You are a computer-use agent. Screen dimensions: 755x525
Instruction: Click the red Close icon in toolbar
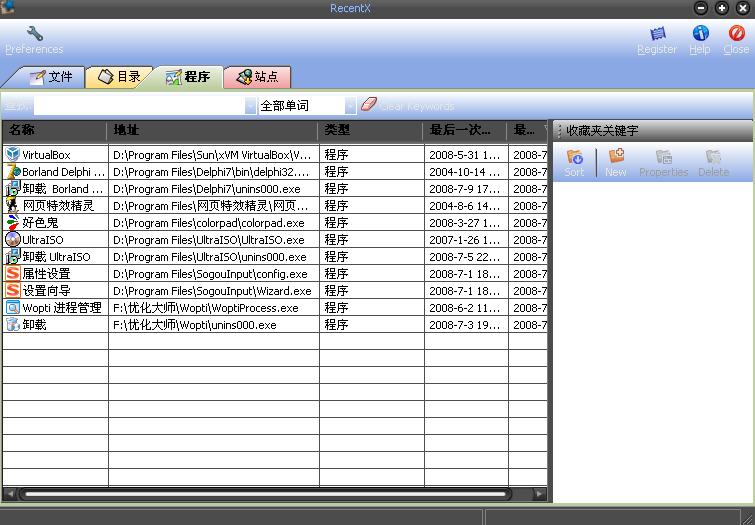pyautogui.click(x=736, y=33)
